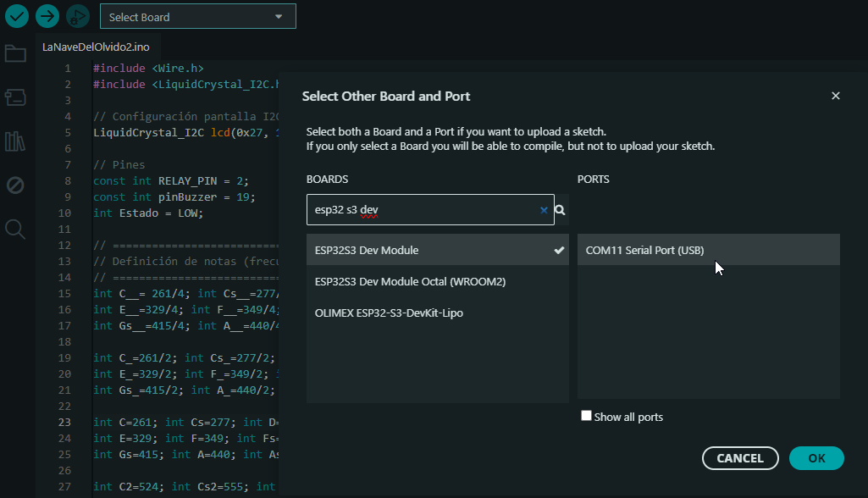Click the #include <Wire.h> line
Image resolution: width=868 pixels, height=498 pixels.
(x=148, y=68)
